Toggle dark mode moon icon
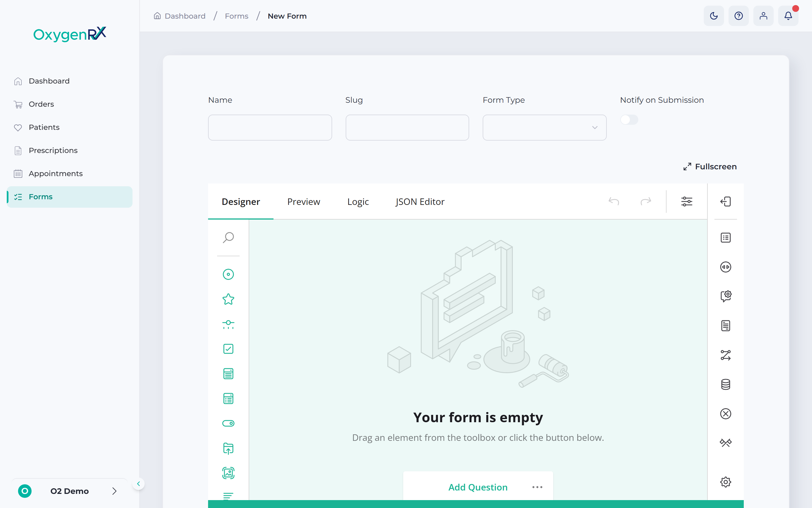The width and height of the screenshot is (812, 508). (714, 16)
